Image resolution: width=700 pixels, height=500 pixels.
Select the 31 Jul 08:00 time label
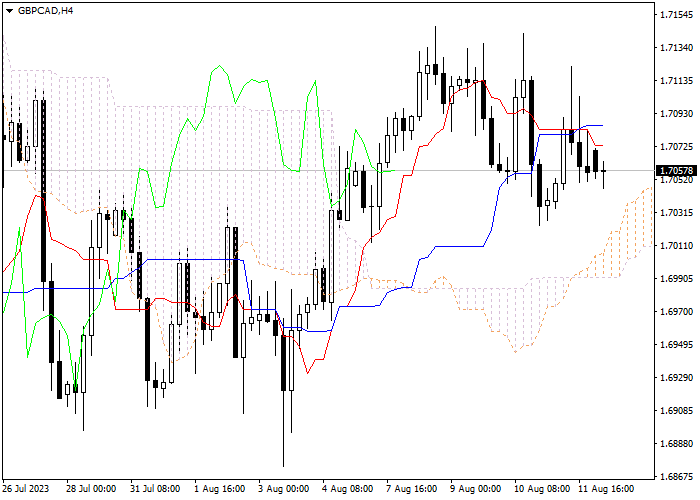(x=156, y=489)
